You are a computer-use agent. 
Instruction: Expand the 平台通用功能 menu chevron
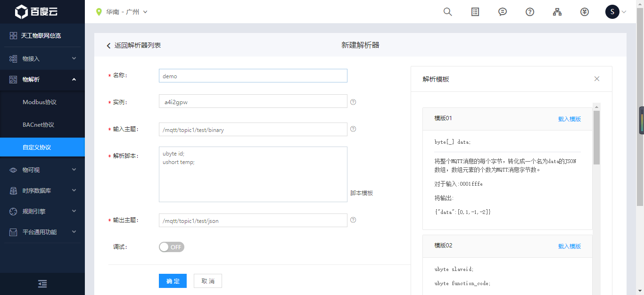pos(74,232)
